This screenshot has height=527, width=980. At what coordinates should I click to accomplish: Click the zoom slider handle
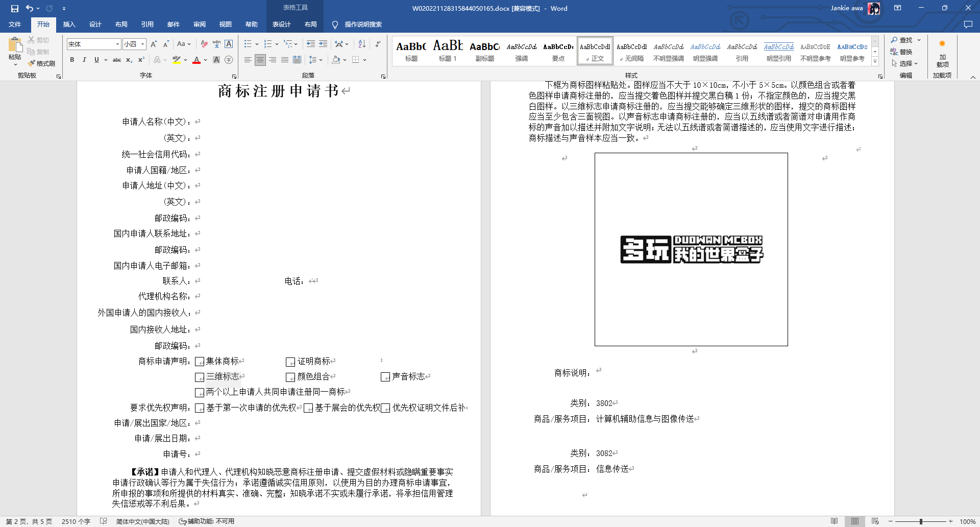click(921, 521)
